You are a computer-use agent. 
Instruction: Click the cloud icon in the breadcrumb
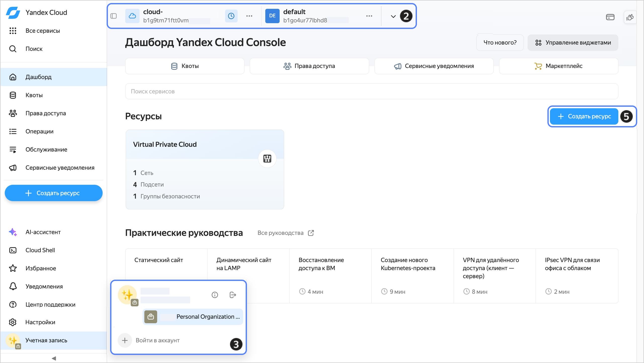coord(132,16)
